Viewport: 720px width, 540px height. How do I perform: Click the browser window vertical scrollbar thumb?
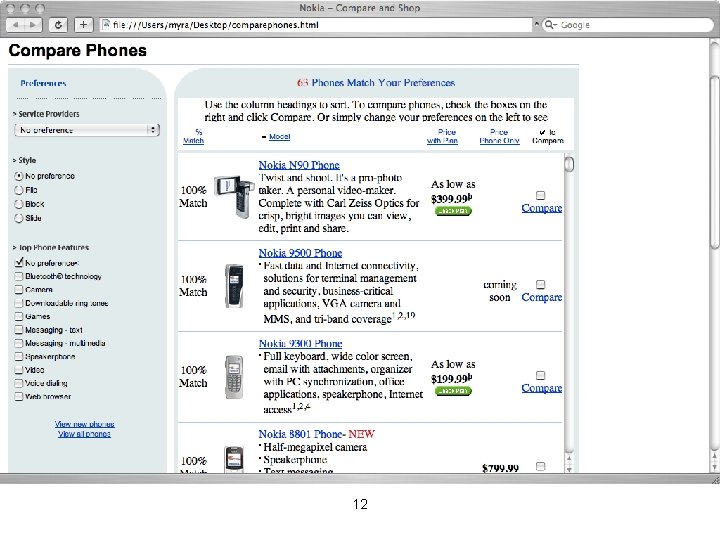714,162
